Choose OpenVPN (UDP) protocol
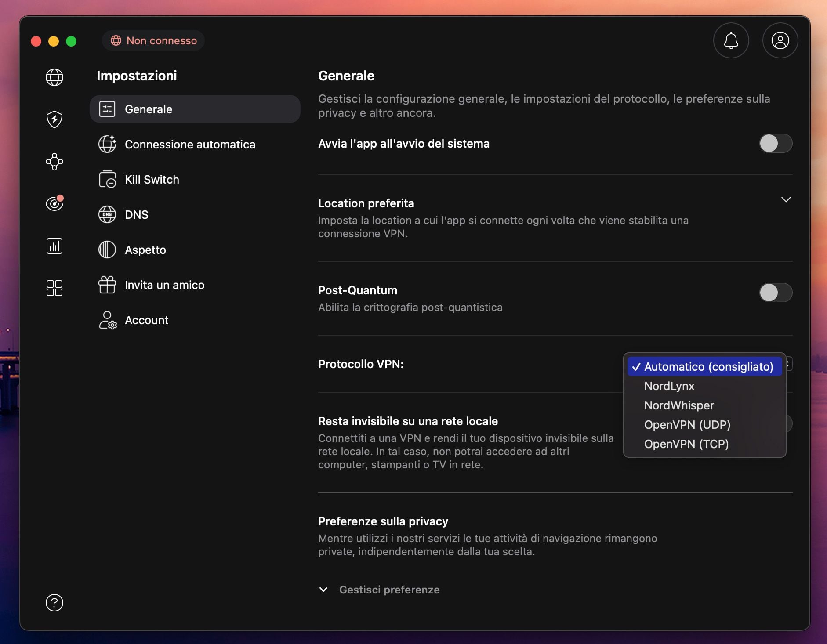Screen dimensions: 827x644 704,425
